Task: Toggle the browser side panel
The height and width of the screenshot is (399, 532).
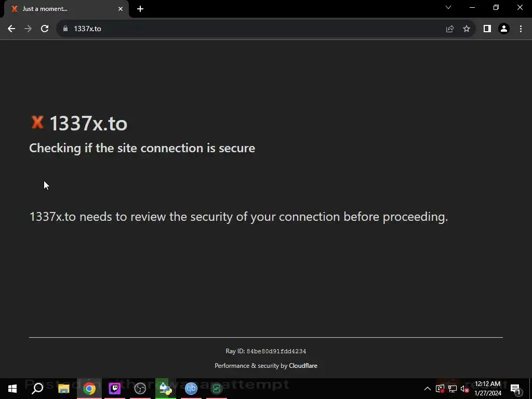Action: (487, 29)
